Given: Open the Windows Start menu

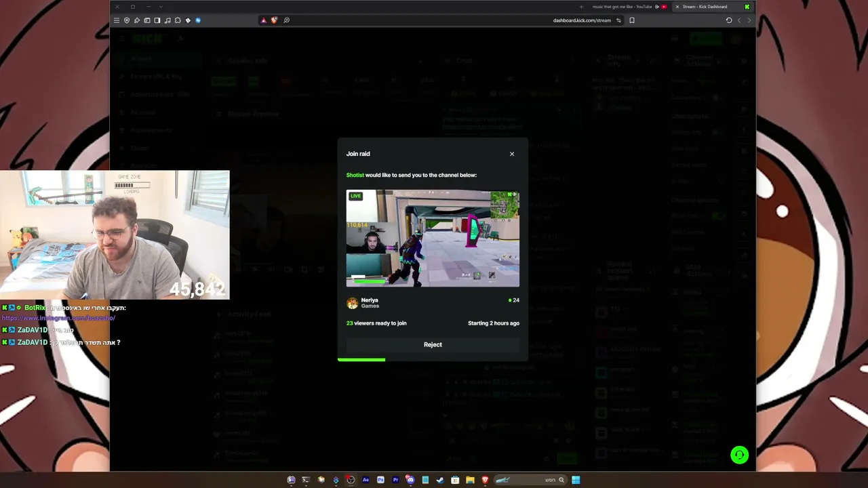Looking at the screenshot, I should [x=576, y=480].
